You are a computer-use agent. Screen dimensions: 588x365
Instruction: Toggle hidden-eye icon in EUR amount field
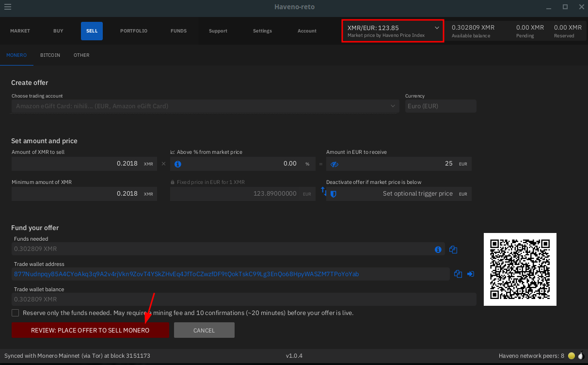pos(334,164)
